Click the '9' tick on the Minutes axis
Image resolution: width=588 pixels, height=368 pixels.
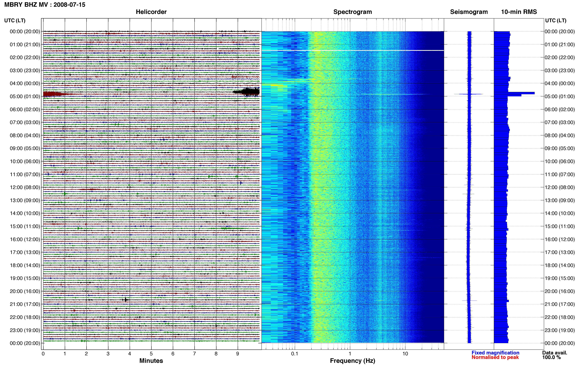click(238, 354)
